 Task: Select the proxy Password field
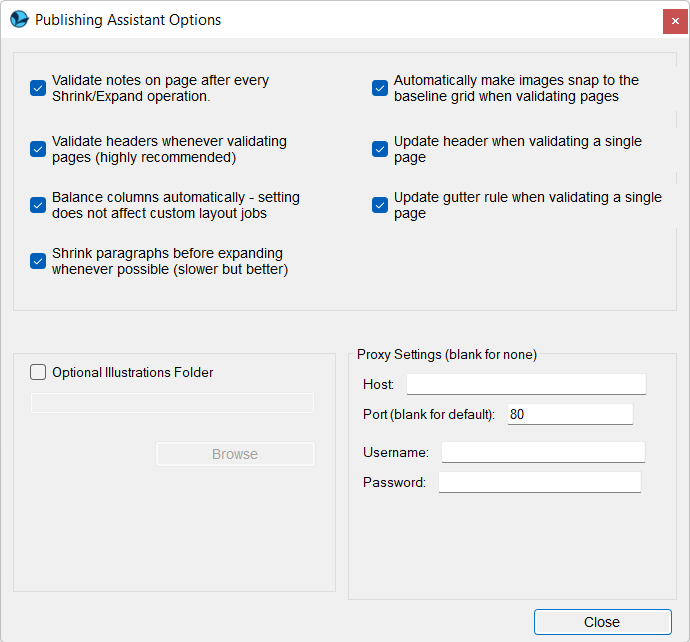[x=539, y=483]
